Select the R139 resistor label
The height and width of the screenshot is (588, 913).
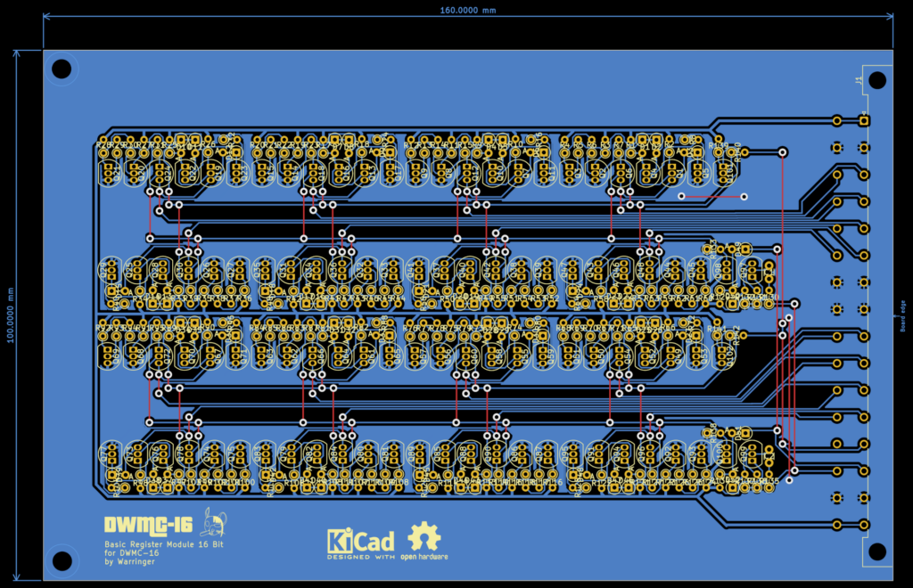click(719, 145)
